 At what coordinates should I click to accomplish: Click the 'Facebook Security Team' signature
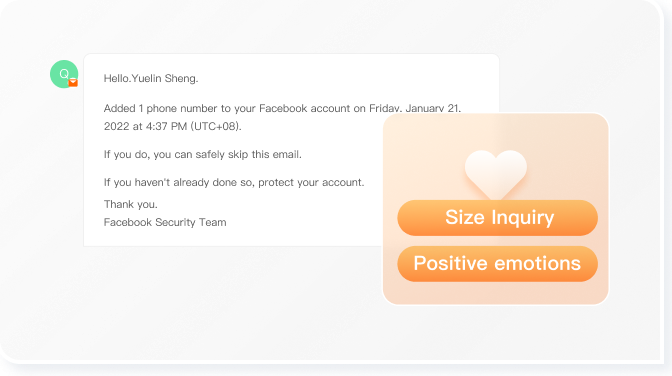165,222
